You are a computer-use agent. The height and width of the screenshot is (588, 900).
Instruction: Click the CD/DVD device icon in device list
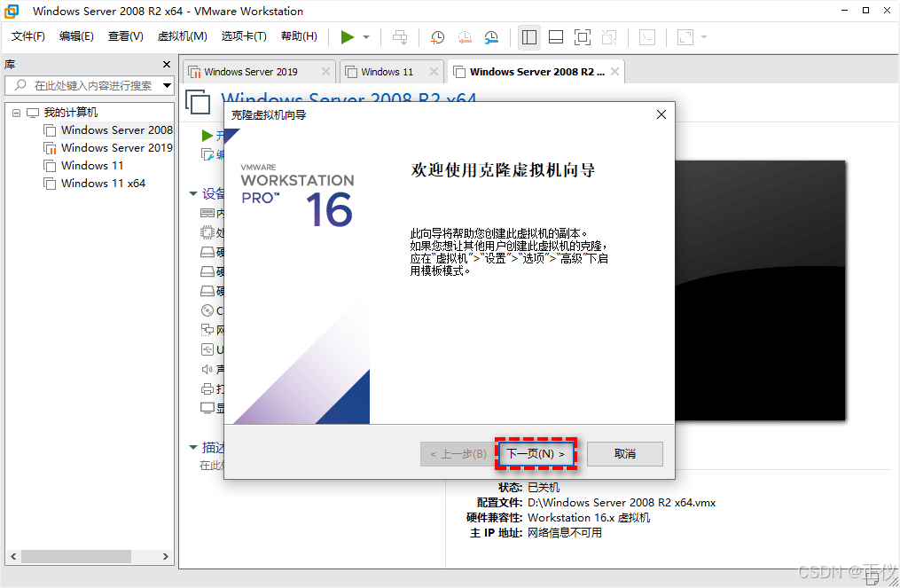[207, 310]
